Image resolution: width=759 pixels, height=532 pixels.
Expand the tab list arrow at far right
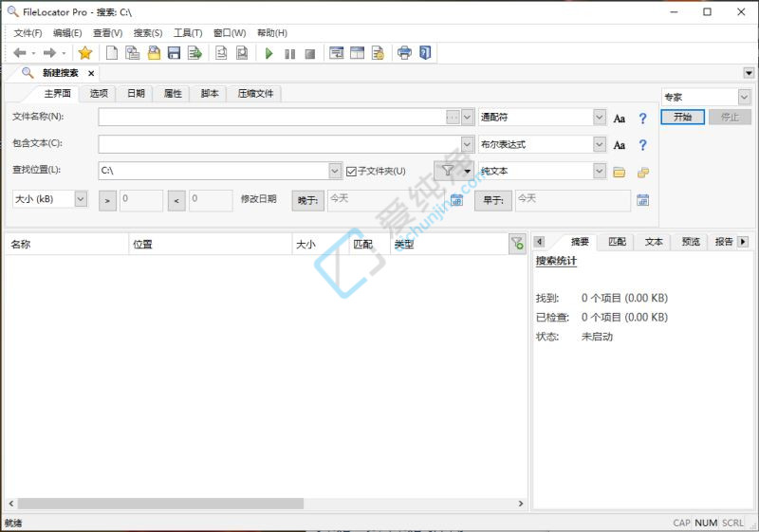(749, 73)
